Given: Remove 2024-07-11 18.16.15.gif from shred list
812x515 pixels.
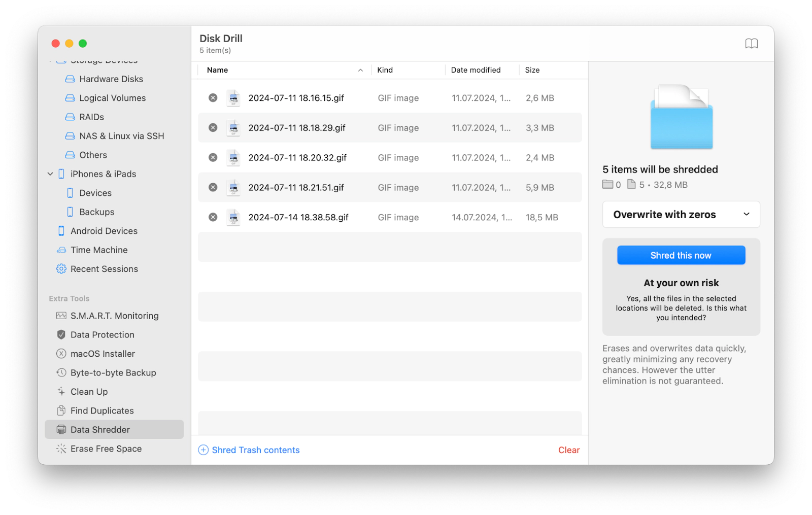Looking at the screenshot, I should click(213, 98).
